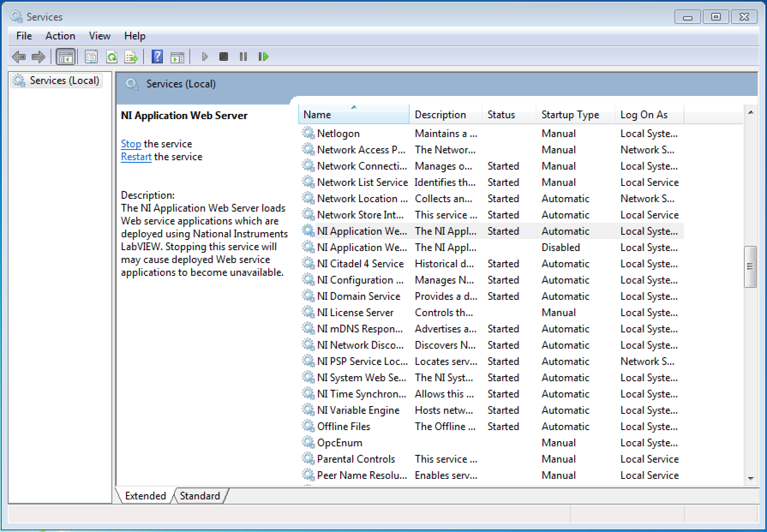The width and height of the screenshot is (767, 532).
Task: Click Started status for Offline Files
Action: pos(503,426)
